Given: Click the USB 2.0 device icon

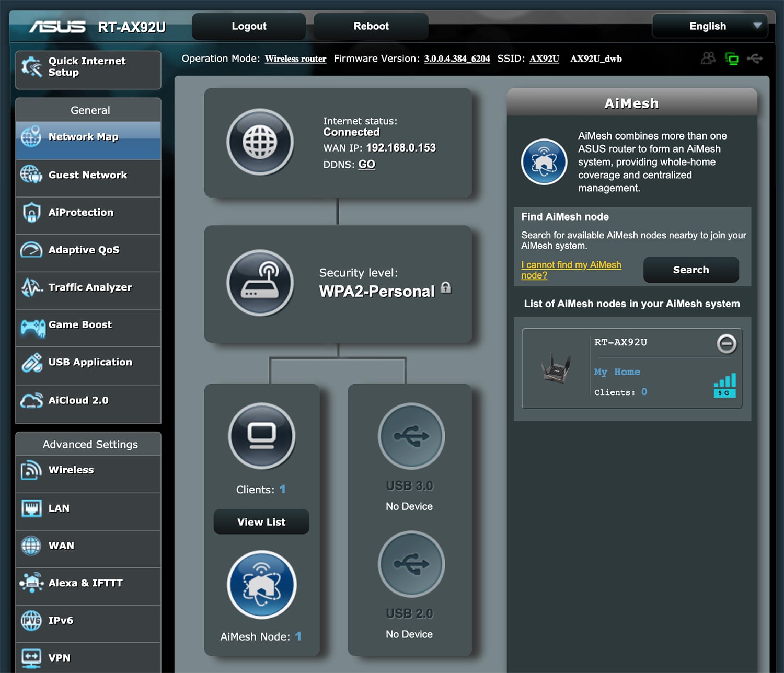Looking at the screenshot, I should [x=411, y=564].
